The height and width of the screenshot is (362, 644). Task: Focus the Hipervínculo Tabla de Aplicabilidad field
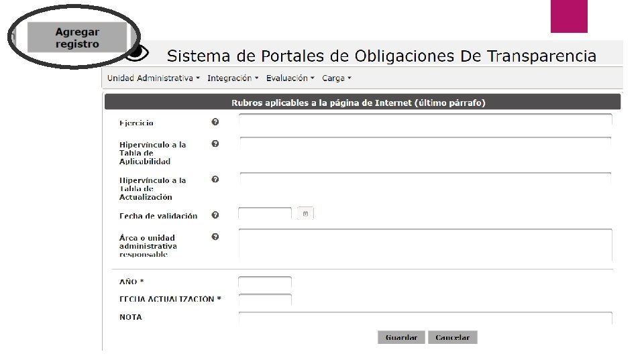[x=425, y=144]
